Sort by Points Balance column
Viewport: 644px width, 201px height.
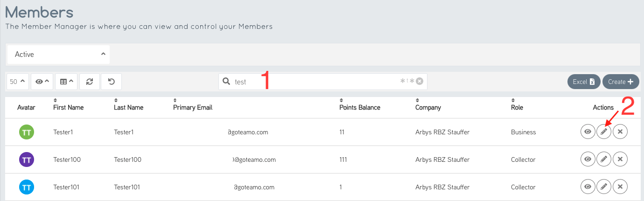click(x=359, y=107)
